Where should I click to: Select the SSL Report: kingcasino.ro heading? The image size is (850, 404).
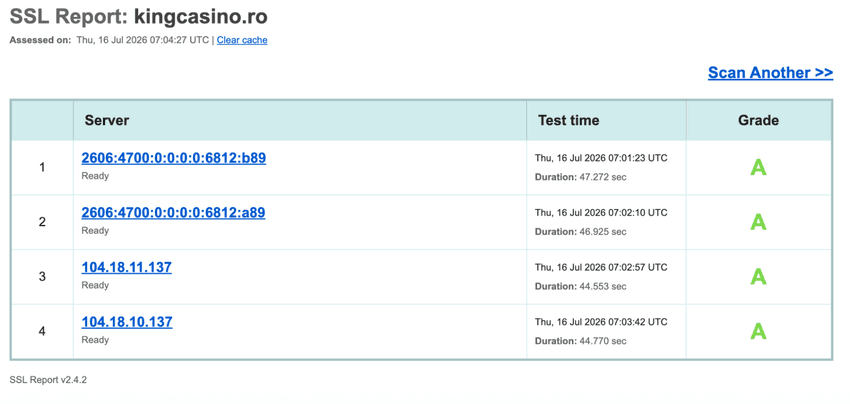tap(139, 17)
